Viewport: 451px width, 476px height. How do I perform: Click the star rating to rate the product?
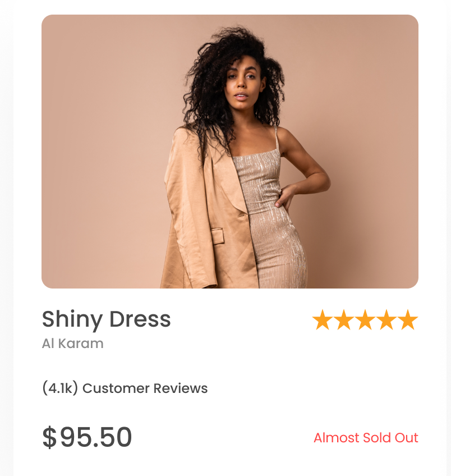point(365,319)
